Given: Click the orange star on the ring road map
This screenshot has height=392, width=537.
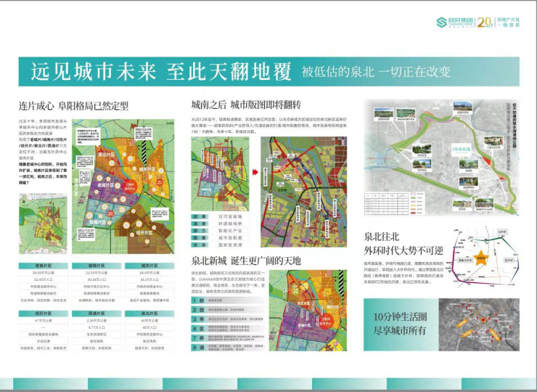Looking at the screenshot, I should [x=480, y=256].
